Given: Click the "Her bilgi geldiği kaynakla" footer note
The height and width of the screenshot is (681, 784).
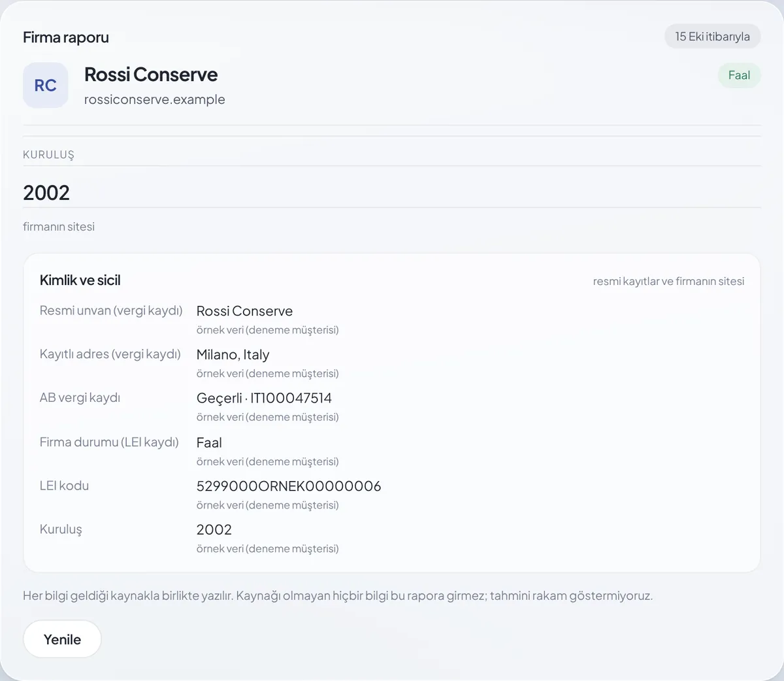Looking at the screenshot, I should 338,596.
